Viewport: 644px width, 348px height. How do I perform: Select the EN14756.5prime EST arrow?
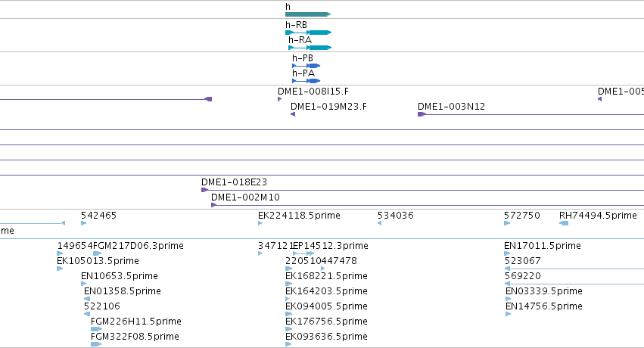[x=509, y=314]
